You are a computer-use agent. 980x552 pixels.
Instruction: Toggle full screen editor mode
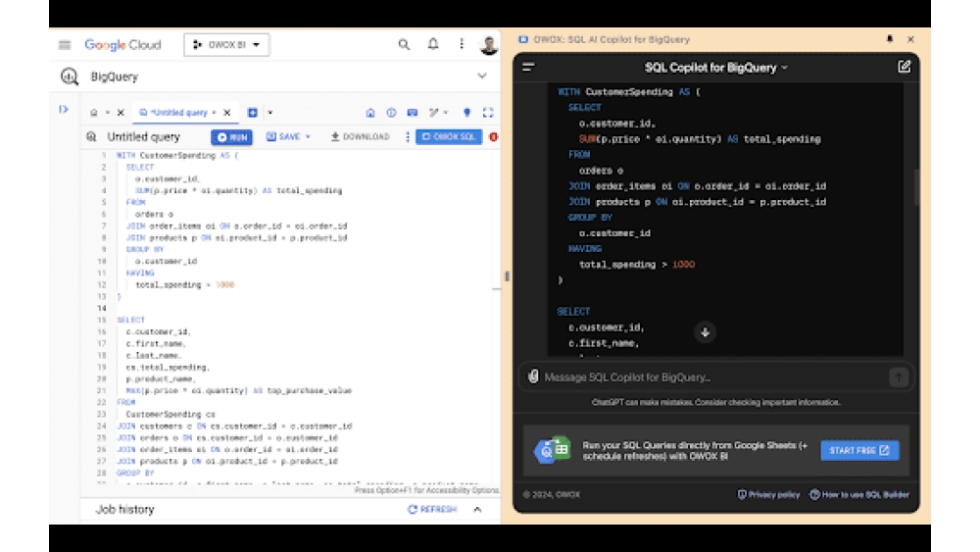(488, 113)
